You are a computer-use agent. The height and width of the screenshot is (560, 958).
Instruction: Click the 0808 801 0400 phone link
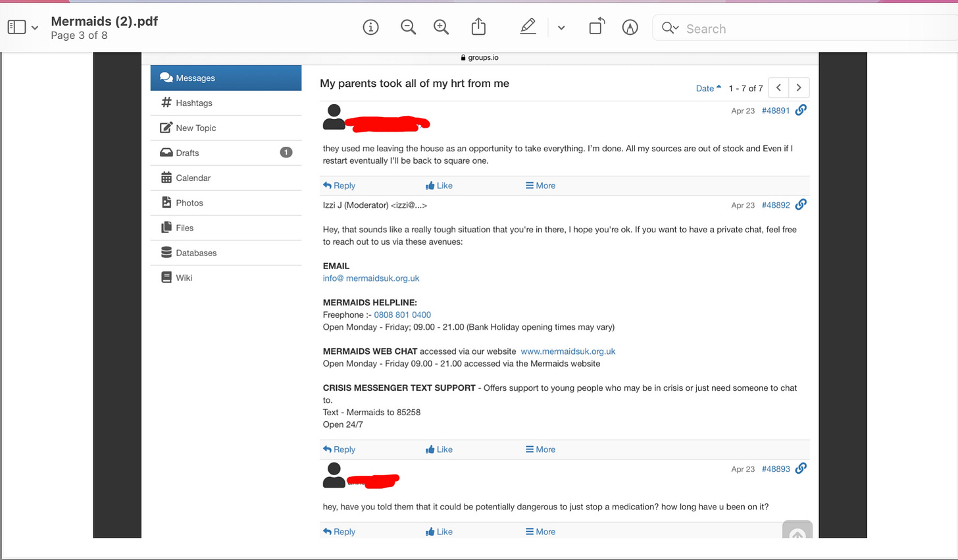tap(403, 315)
